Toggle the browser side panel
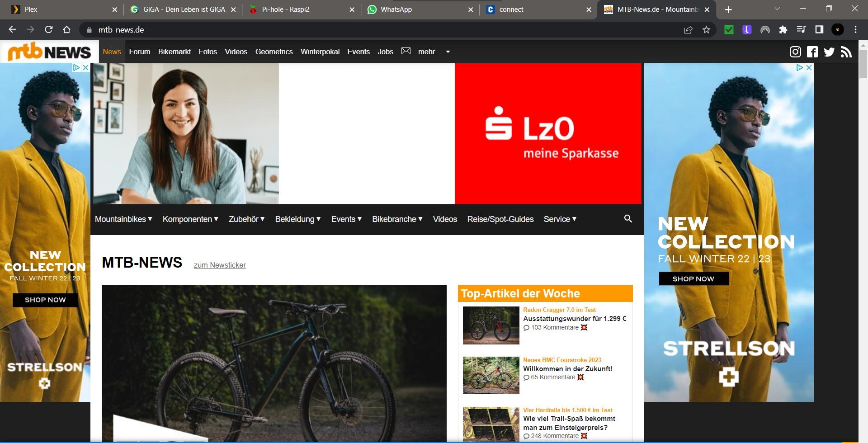 [x=819, y=30]
